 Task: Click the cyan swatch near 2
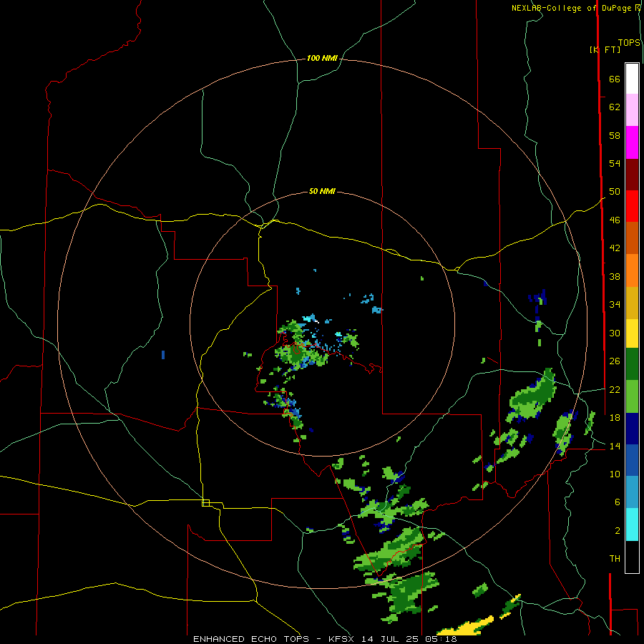coord(632,525)
